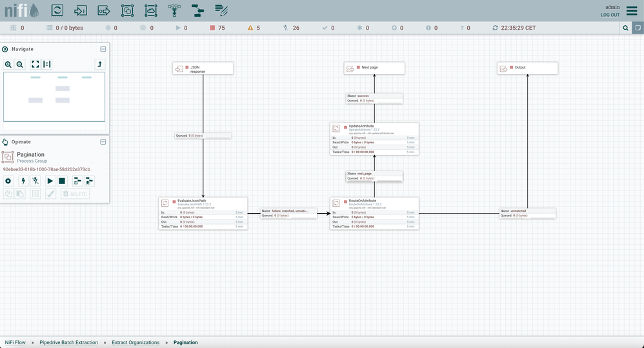Select the Processor tool in the toolbar
Viewport: 644px width, 348px height.
(57, 10)
